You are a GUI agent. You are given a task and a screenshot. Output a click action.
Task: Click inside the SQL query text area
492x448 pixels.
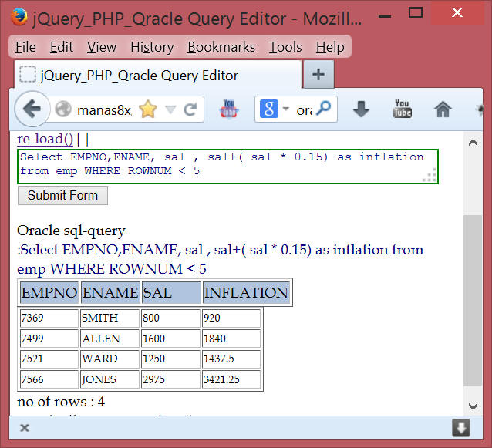tap(227, 167)
